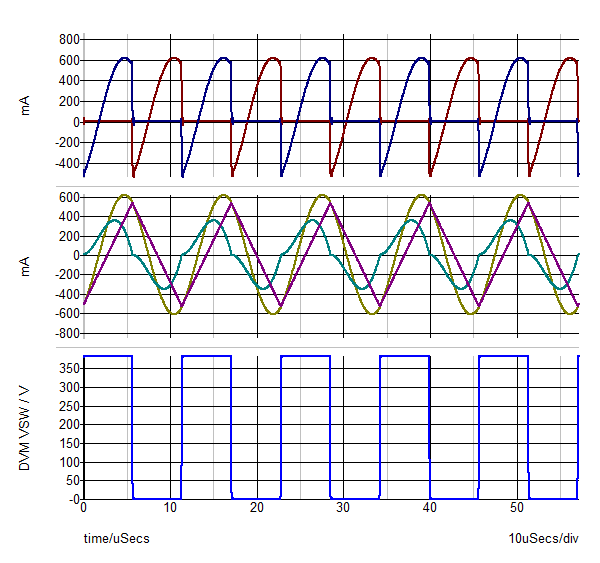Select the 'DVM VSW / V' axis label
The image size is (600, 563).
tap(28, 426)
